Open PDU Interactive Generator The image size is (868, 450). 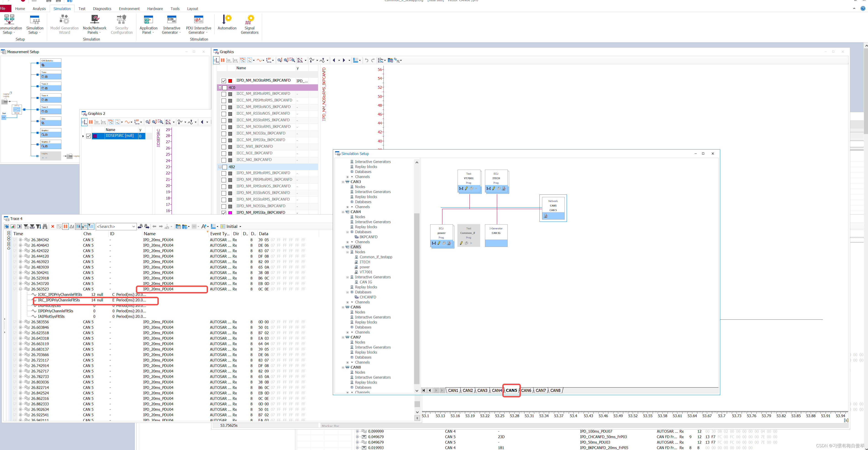point(198,24)
